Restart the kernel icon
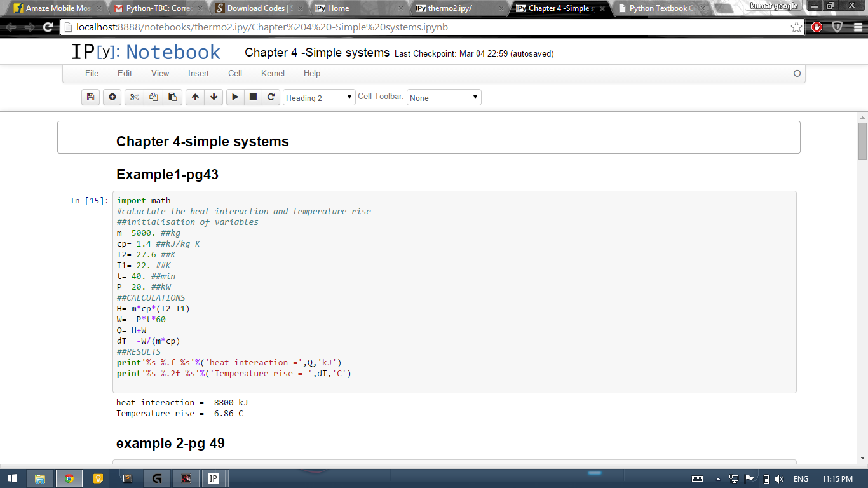Screen dimensions: 868x488 (x=271, y=97)
